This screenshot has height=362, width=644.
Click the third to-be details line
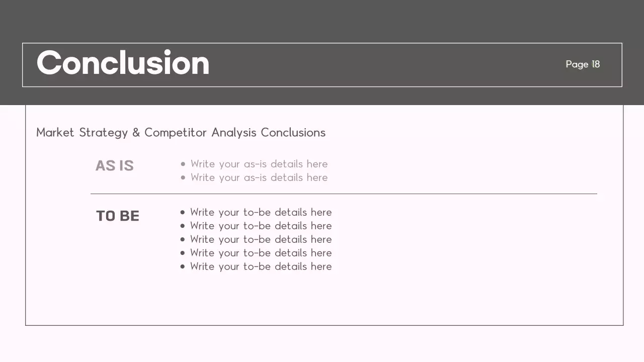(x=261, y=239)
